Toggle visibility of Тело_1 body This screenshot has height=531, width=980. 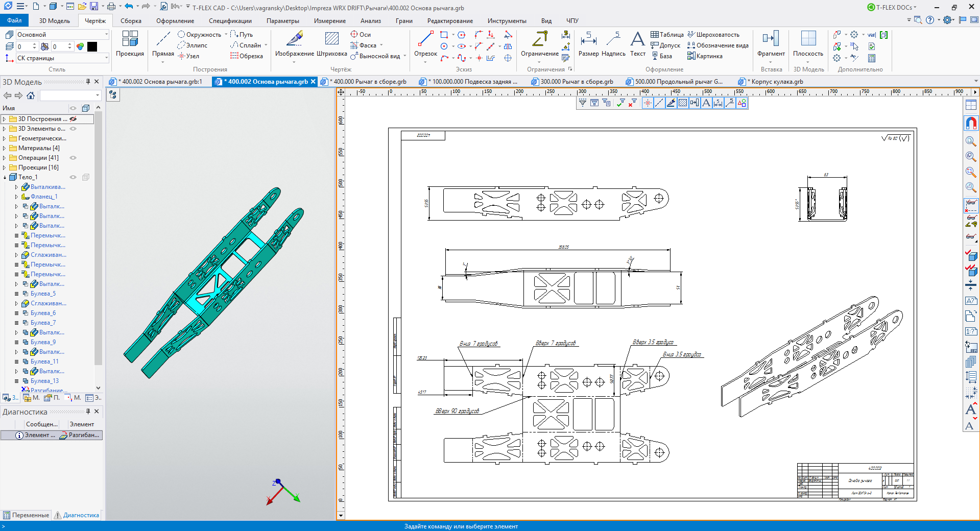click(x=73, y=177)
